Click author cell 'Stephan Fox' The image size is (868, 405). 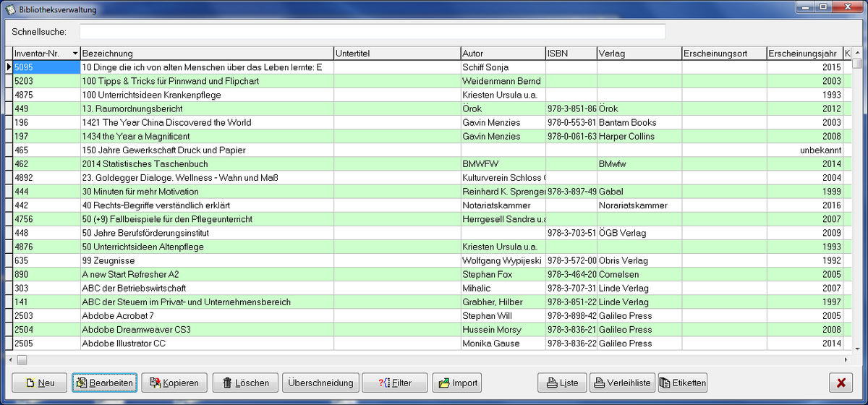(x=503, y=274)
